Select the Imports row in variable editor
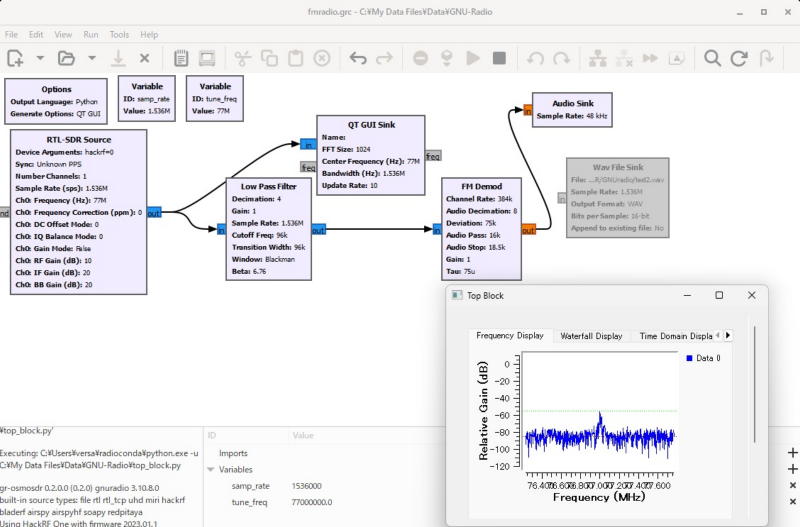This screenshot has height=527, width=800. [x=233, y=453]
